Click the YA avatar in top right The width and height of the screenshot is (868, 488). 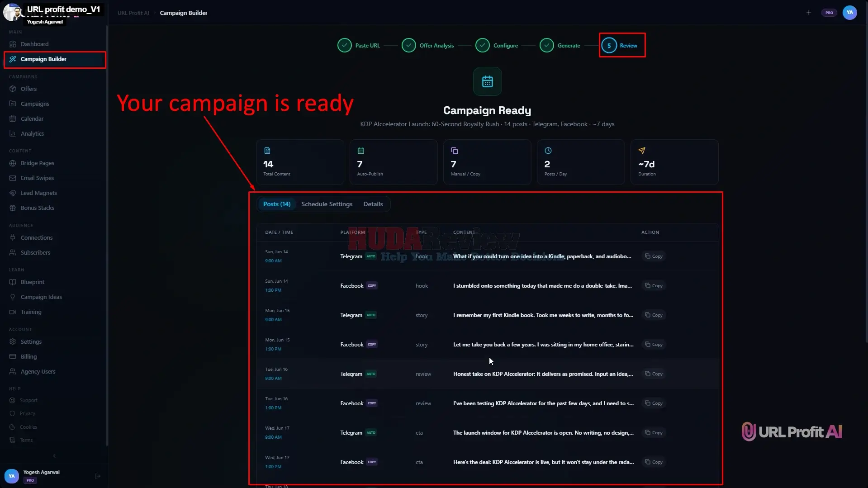click(x=849, y=13)
